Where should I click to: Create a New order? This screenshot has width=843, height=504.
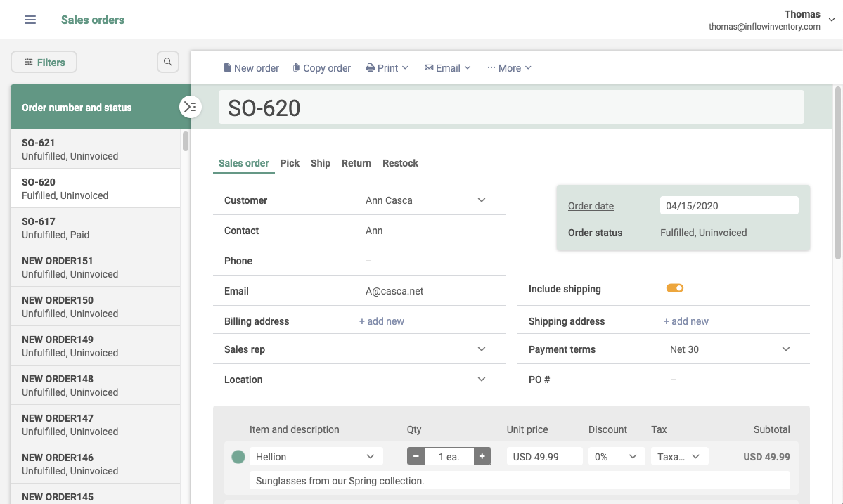tap(251, 68)
